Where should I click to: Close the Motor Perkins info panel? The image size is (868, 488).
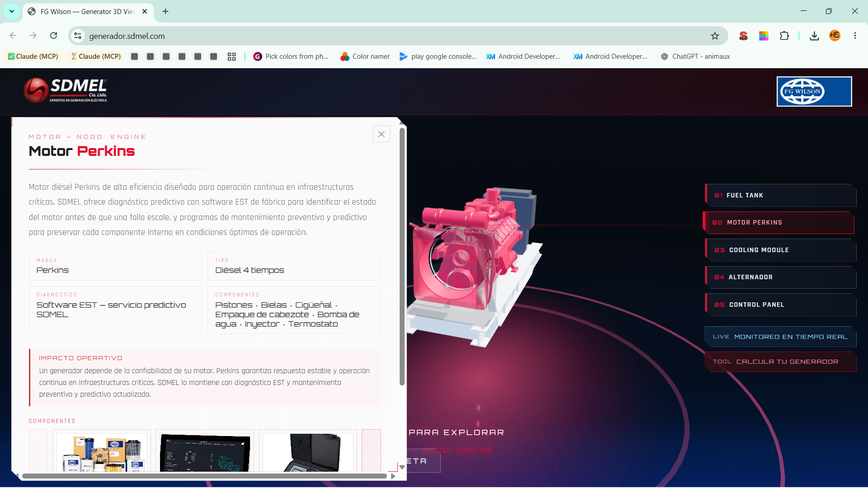pos(381,134)
